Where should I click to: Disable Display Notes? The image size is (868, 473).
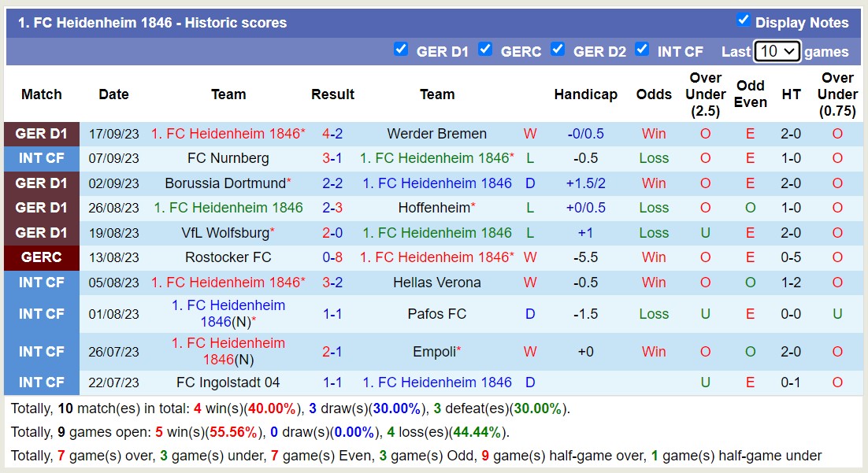pyautogui.click(x=744, y=20)
